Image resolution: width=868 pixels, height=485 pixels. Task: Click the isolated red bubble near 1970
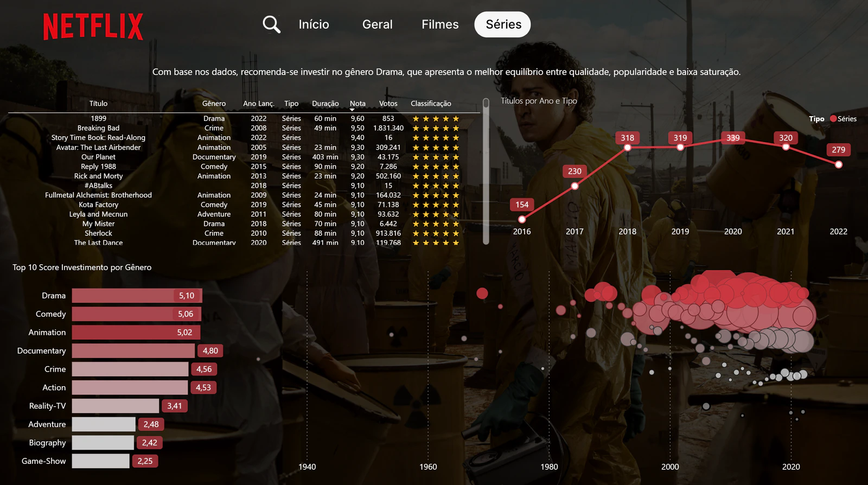tap(482, 293)
